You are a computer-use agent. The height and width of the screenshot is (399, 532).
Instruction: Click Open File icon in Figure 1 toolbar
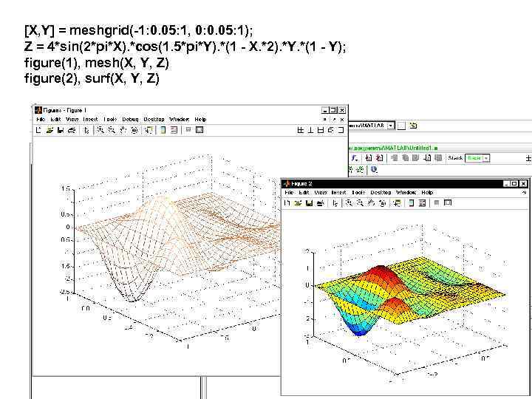point(50,130)
